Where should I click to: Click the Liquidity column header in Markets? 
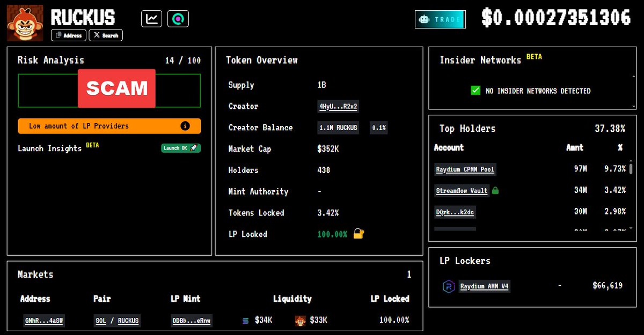[292, 299]
